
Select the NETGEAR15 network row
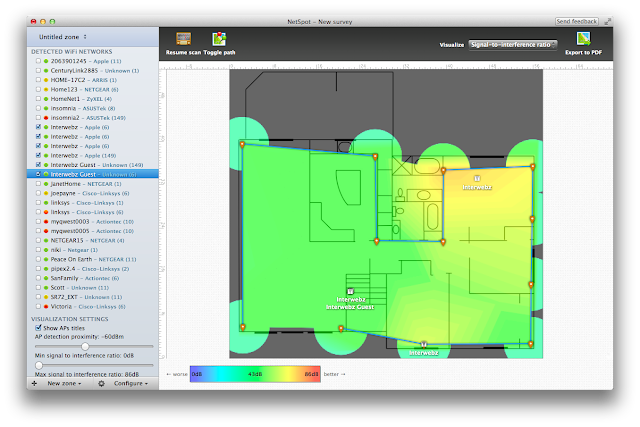coord(93,240)
